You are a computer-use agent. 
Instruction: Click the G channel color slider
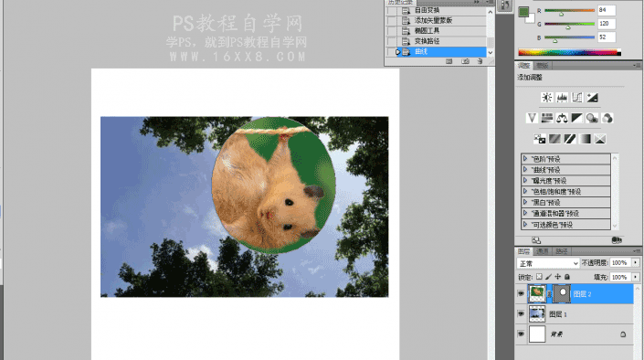coord(569,24)
